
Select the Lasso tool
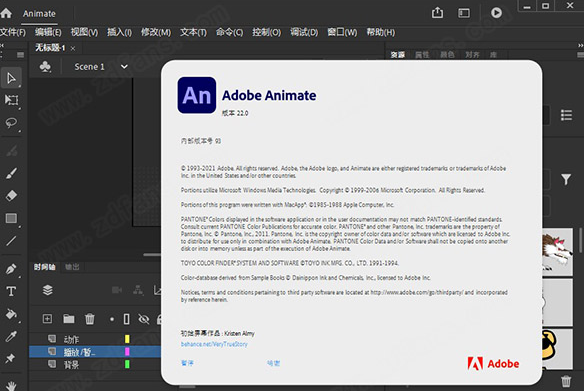11,123
